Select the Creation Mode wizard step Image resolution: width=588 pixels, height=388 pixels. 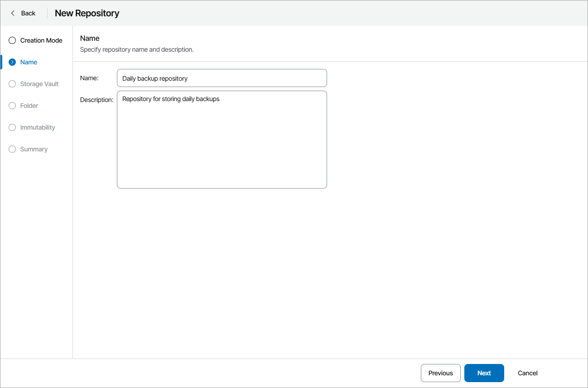pyautogui.click(x=41, y=40)
